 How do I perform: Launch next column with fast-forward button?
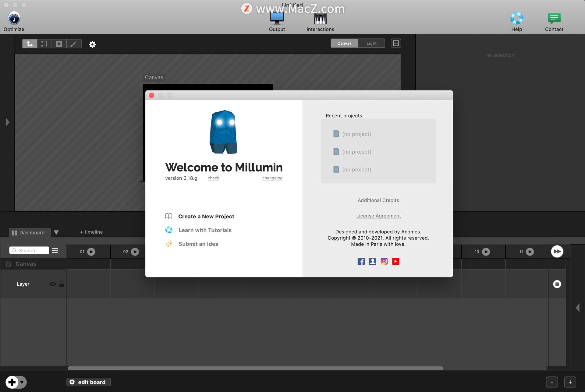pos(557,252)
